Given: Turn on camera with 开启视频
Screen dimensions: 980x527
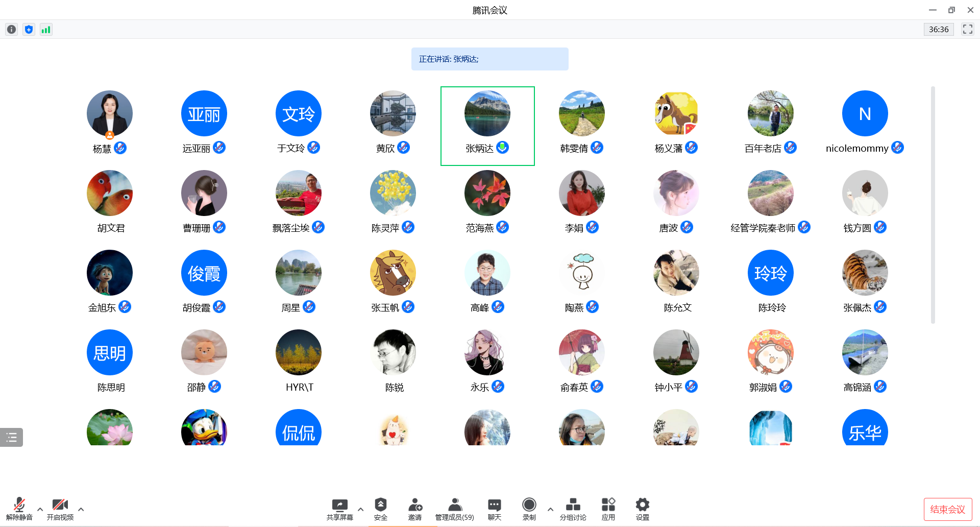Looking at the screenshot, I should pyautogui.click(x=60, y=509).
